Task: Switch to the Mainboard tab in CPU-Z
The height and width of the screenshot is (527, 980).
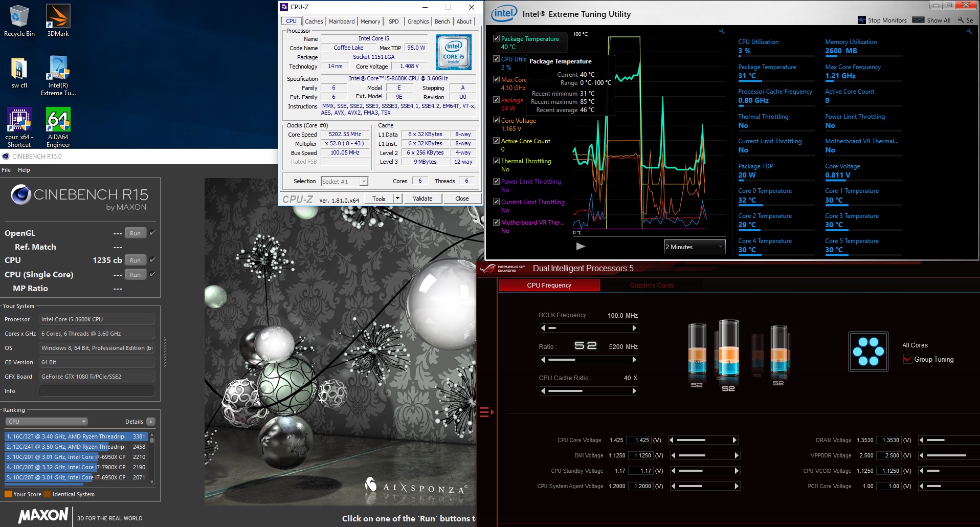Action: coord(342,21)
